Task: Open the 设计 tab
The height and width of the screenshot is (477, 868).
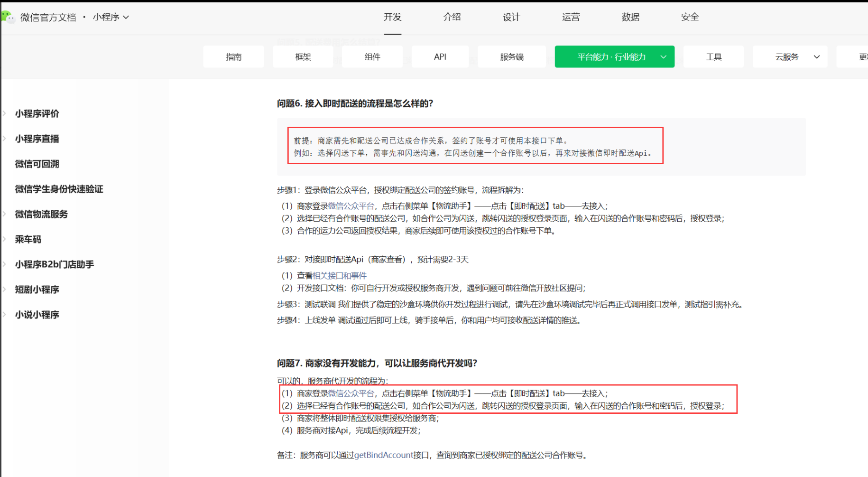Action: [x=511, y=17]
